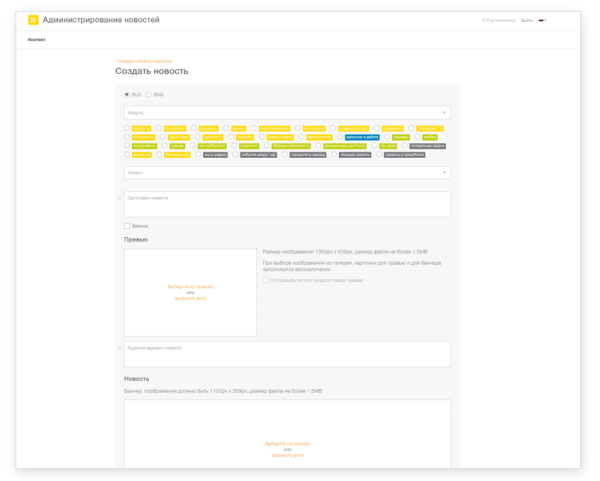This screenshot has width=600, height=481.
Task: Enable showing module logo over preview
Action: [x=266, y=280]
